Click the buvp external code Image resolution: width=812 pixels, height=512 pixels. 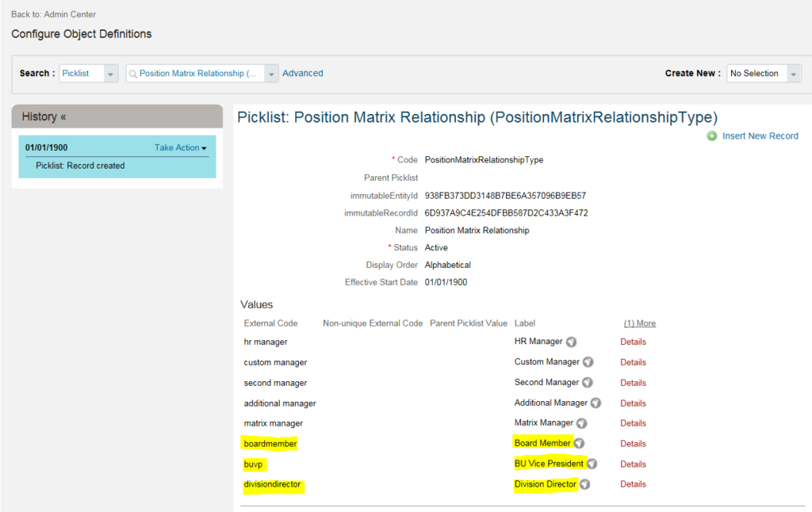pyautogui.click(x=253, y=464)
